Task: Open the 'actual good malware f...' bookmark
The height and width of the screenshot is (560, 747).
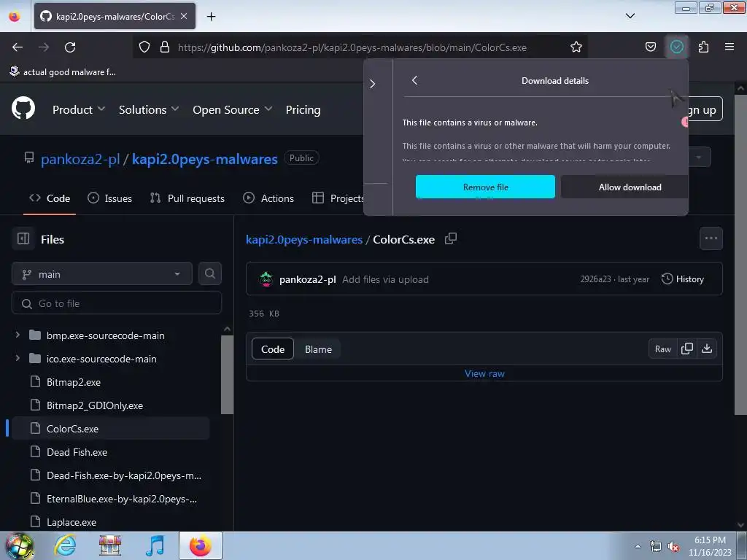Action: coord(63,72)
